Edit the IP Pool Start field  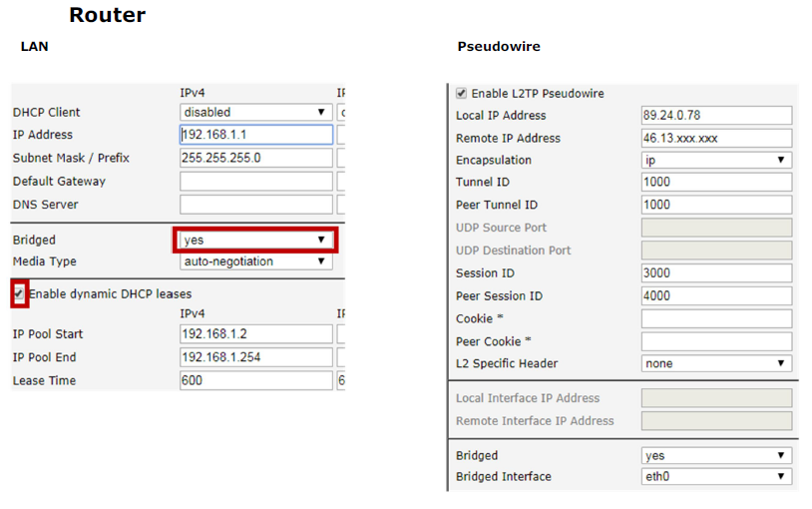256,334
